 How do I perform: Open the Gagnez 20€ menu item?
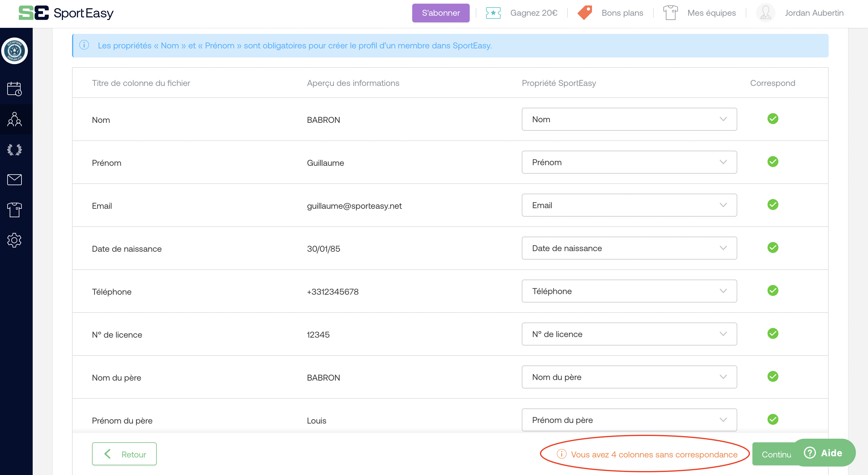tap(534, 13)
